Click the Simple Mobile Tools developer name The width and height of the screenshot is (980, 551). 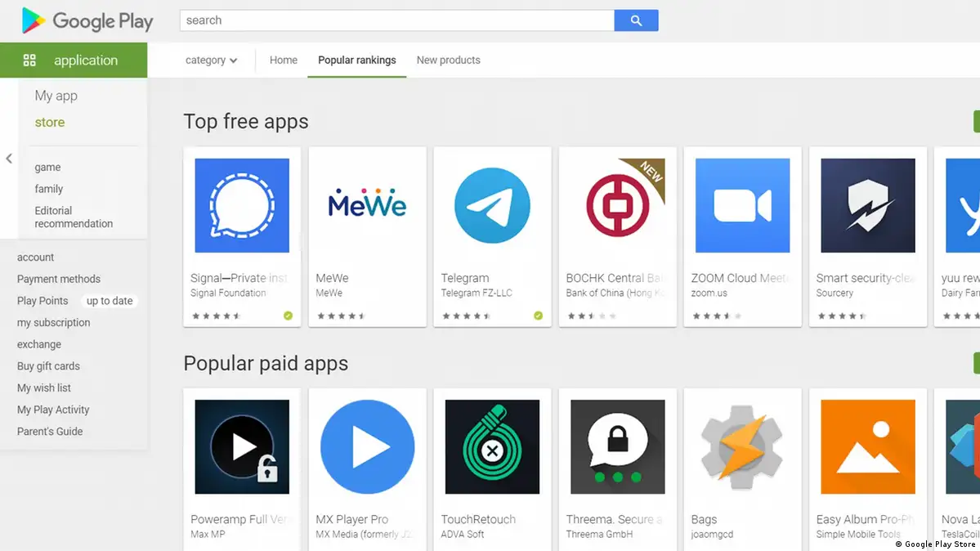pos(859,534)
